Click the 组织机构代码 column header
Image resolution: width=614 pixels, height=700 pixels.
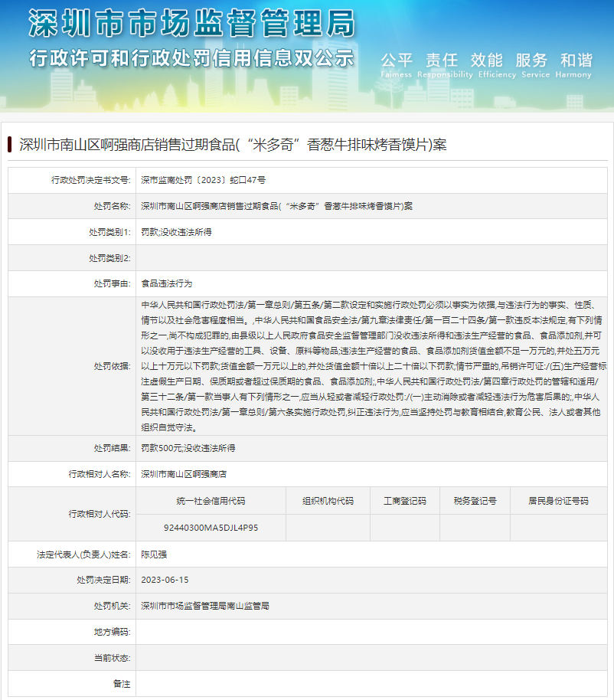pyautogui.click(x=328, y=501)
